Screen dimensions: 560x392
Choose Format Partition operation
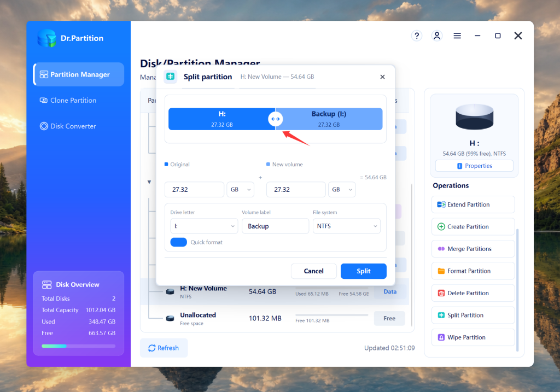473,271
